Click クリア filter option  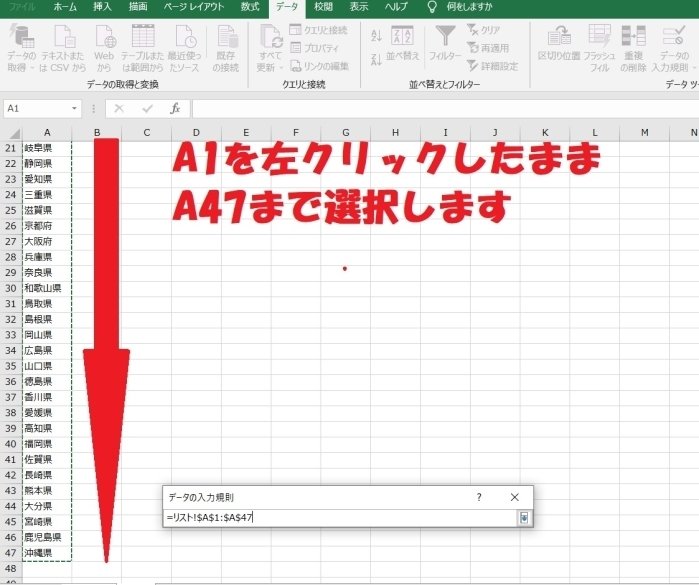click(x=483, y=30)
